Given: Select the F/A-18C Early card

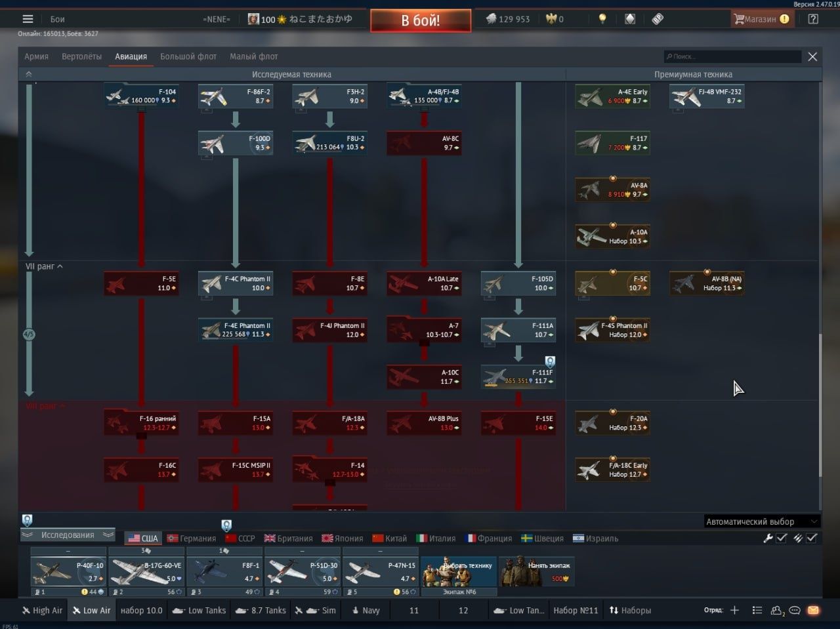Looking at the screenshot, I should (x=613, y=470).
